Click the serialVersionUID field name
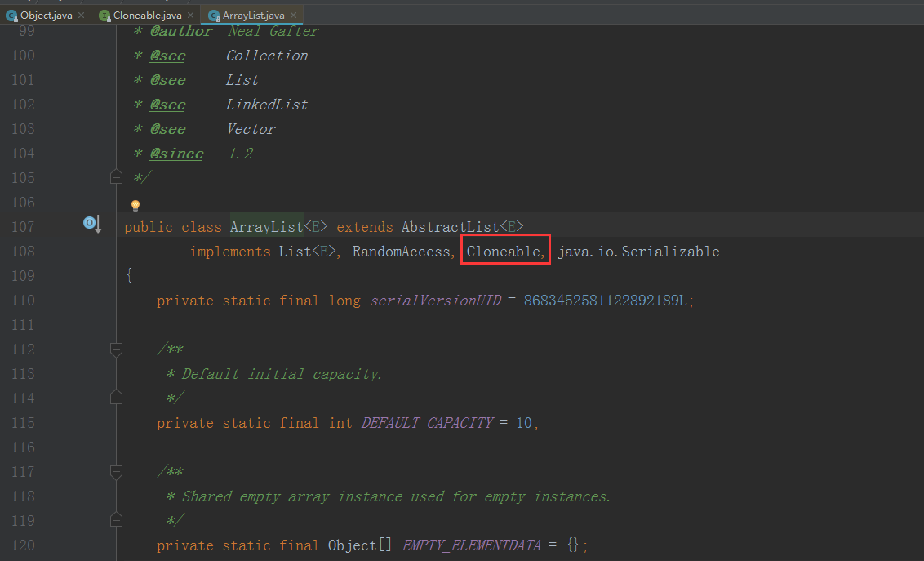924x561 pixels. pyautogui.click(x=436, y=301)
